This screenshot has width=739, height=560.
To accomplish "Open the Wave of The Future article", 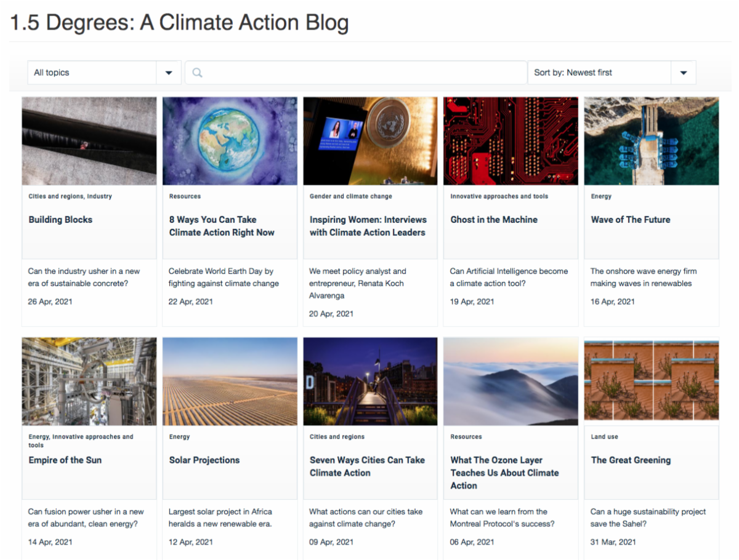I will click(x=631, y=220).
